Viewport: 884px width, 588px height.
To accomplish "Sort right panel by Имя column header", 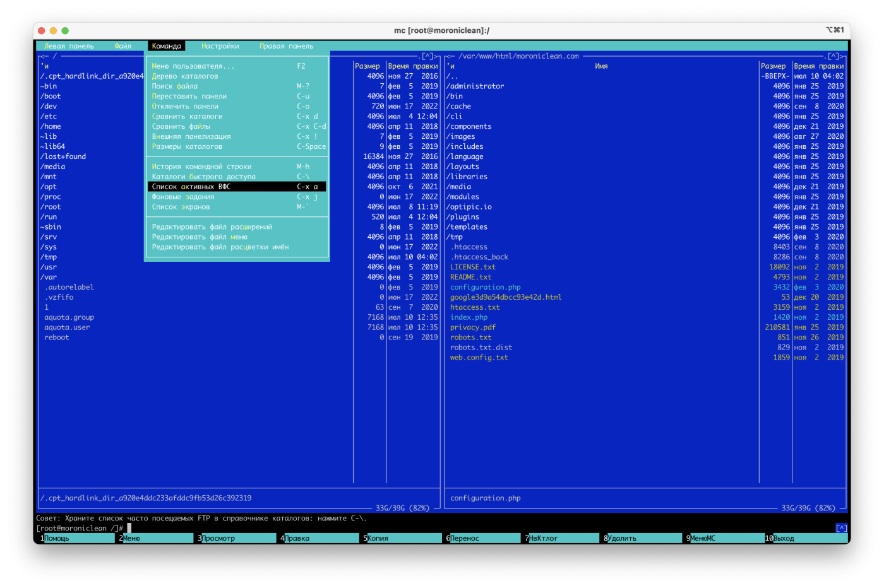I will click(x=601, y=66).
